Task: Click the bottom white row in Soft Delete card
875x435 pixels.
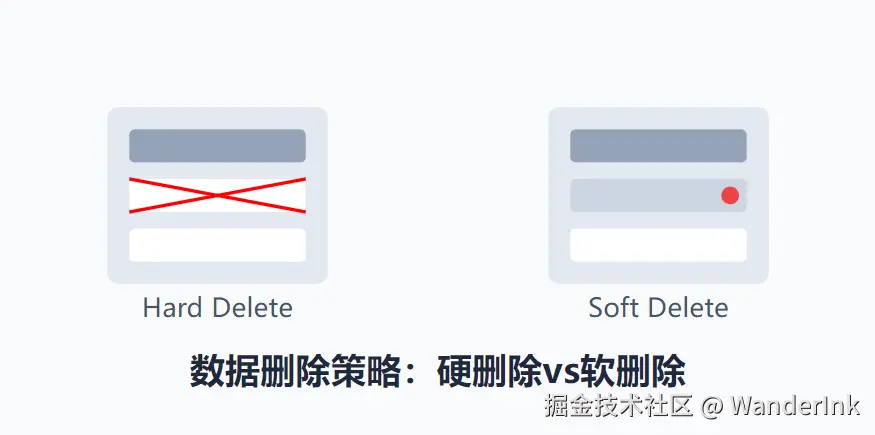Action: click(658, 245)
